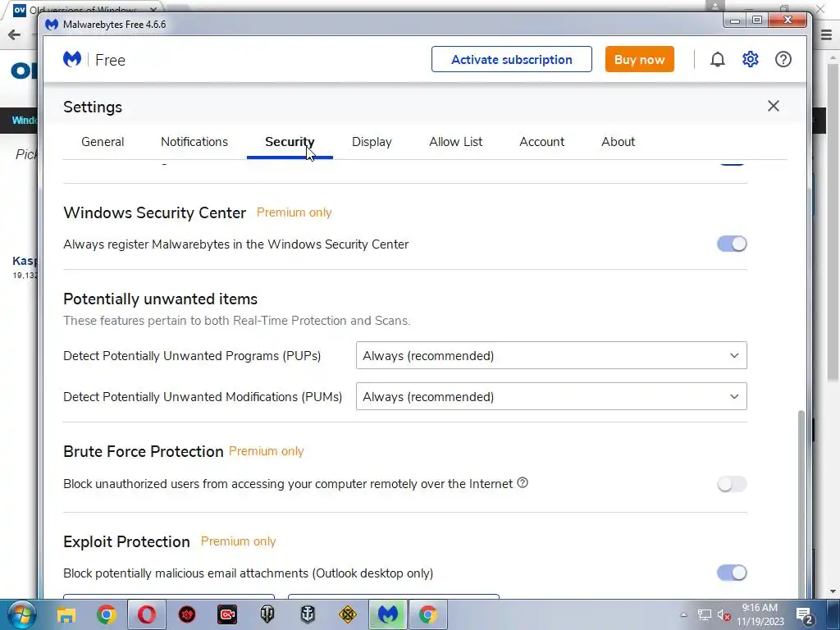Close the Settings panel with X
This screenshot has height=630, width=840.
click(773, 106)
